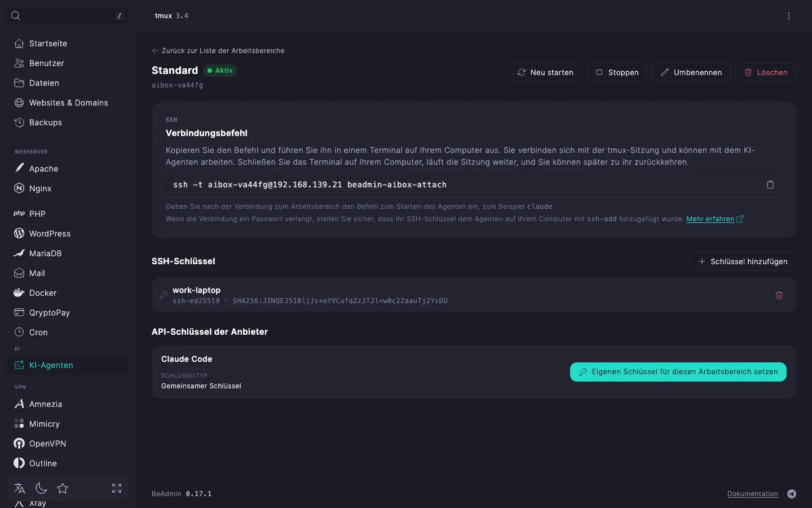Open Nginx configuration

[68, 189]
